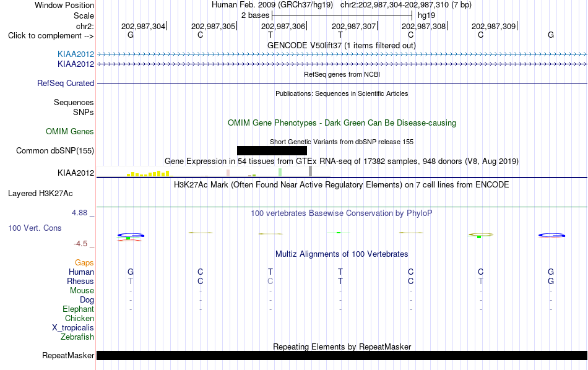Image resolution: width=588 pixels, height=370 pixels.
Task: Click the Sequences track label
Action: 74,102
